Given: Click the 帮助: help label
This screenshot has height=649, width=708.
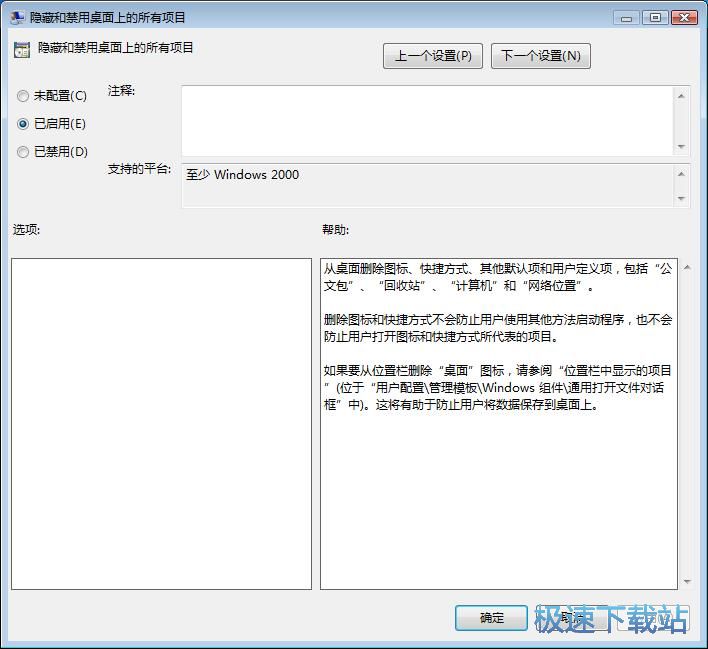Looking at the screenshot, I should click(335, 230).
